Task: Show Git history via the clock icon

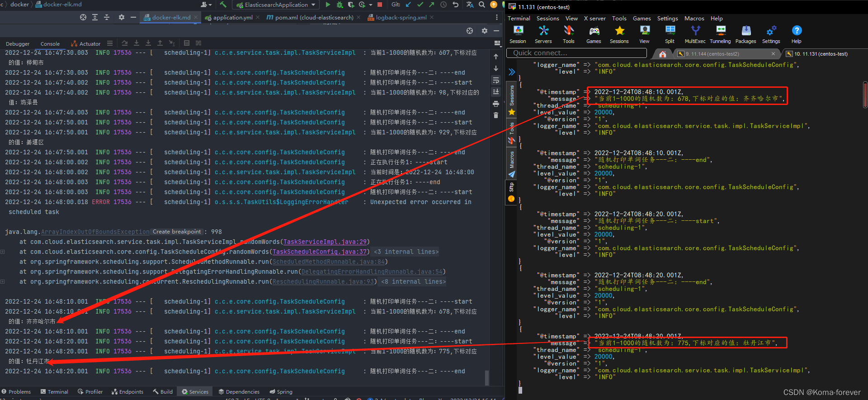Action: [443, 5]
